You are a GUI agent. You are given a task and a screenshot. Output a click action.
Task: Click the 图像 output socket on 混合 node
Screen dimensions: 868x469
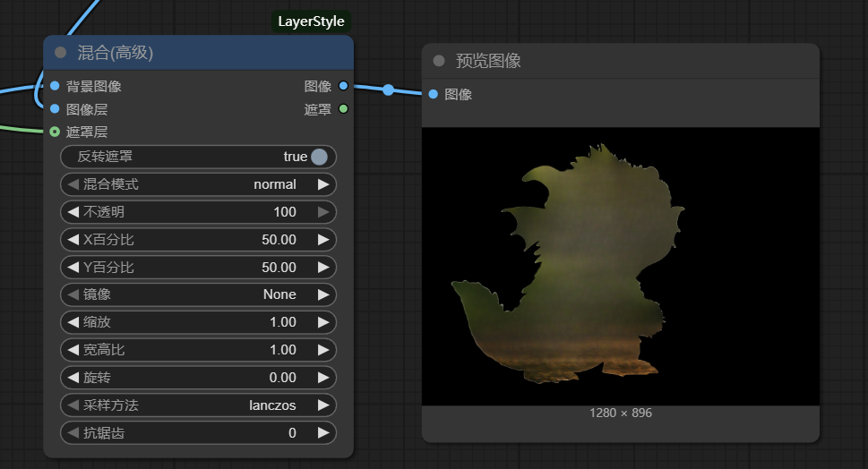pyautogui.click(x=343, y=86)
